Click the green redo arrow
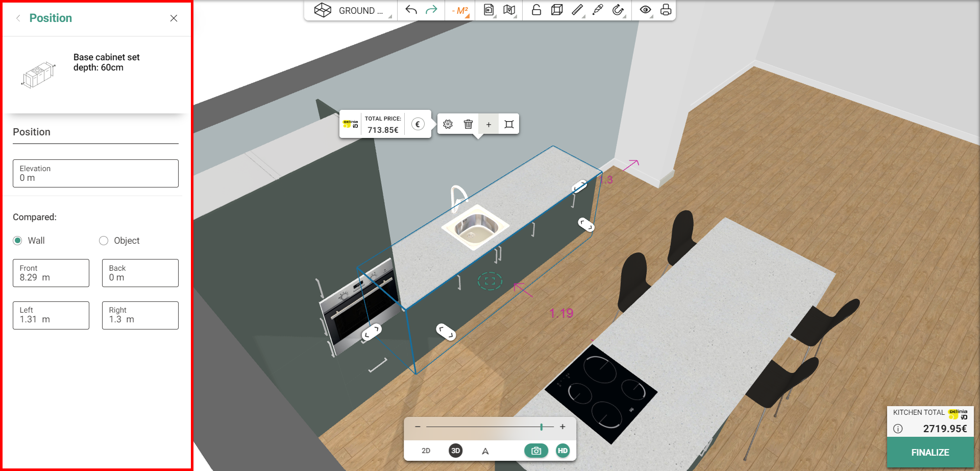The width and height of the screenshot is (980, 471). (431, 10)
